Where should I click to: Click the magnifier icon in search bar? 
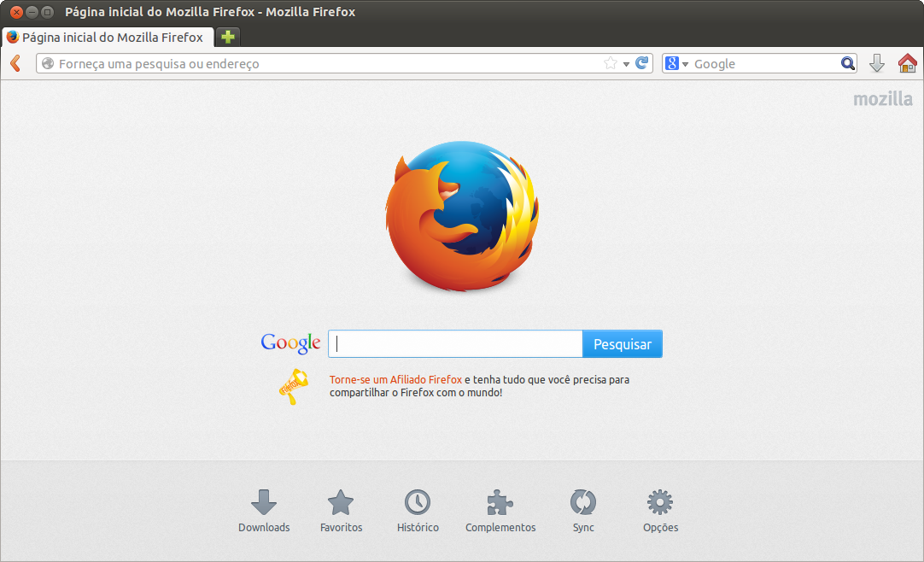coord(847,63)
